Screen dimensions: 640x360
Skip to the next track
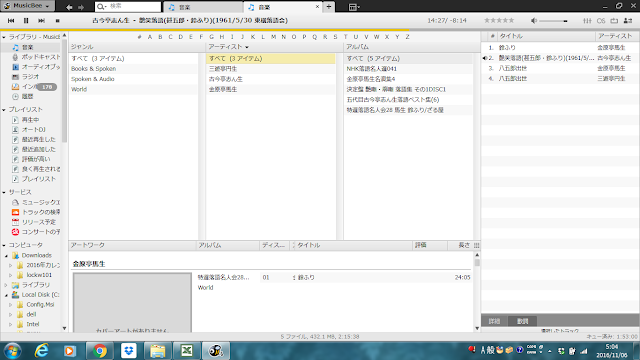[41, 20]
